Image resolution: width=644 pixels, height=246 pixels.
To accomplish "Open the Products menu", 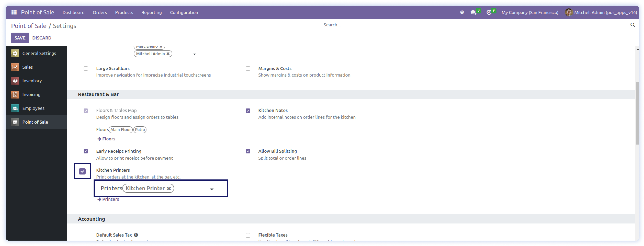I will (x=124, y=12).
